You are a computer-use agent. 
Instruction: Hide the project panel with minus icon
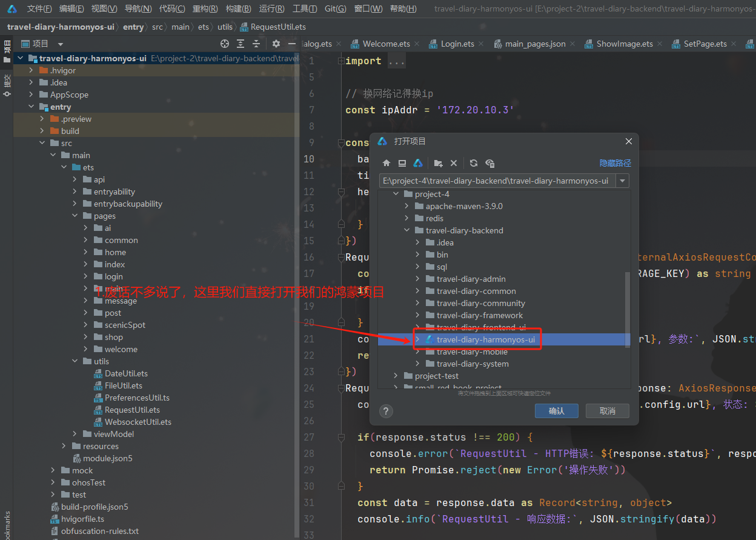[291, 44]
